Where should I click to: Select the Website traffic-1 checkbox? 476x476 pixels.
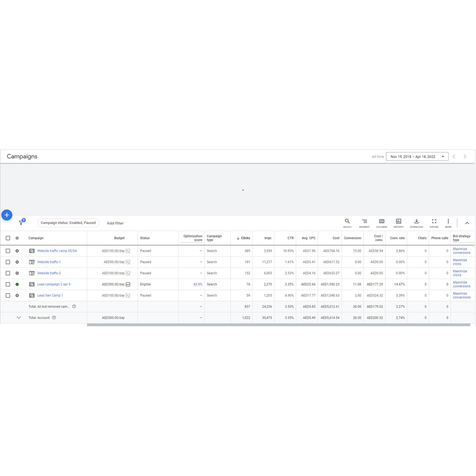8,262
